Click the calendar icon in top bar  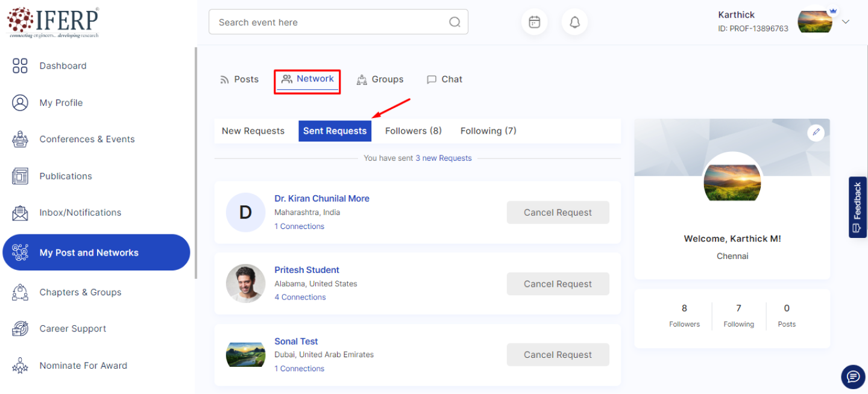pos(534,22)
